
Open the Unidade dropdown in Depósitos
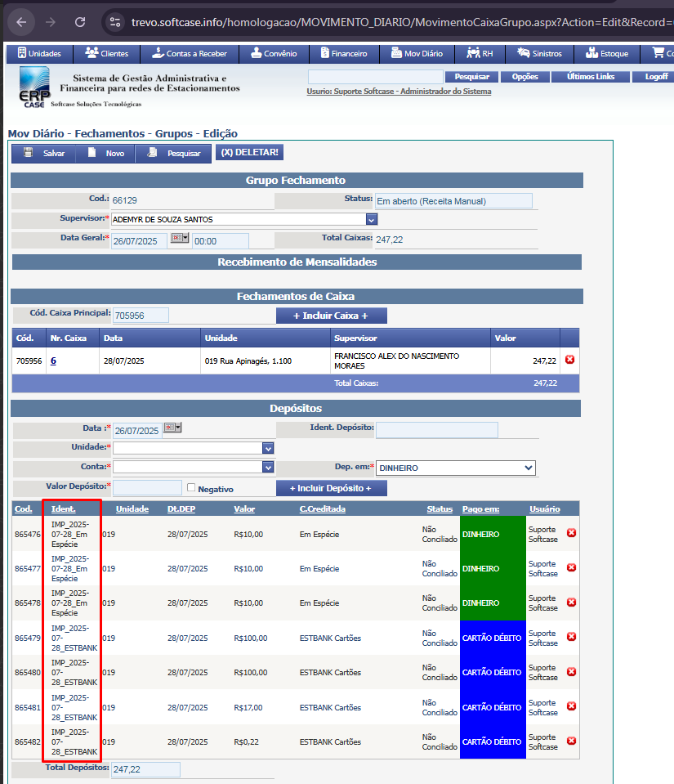(268, 449)
